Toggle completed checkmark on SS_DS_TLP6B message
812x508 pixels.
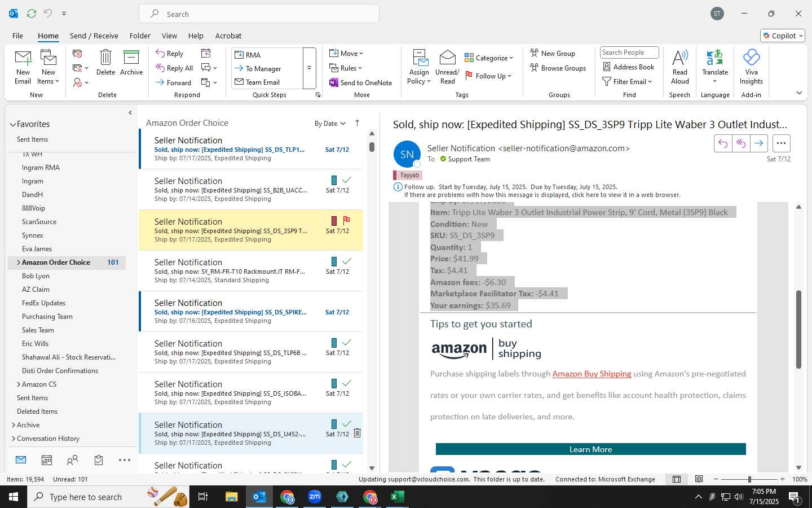[x=347, y=342]
